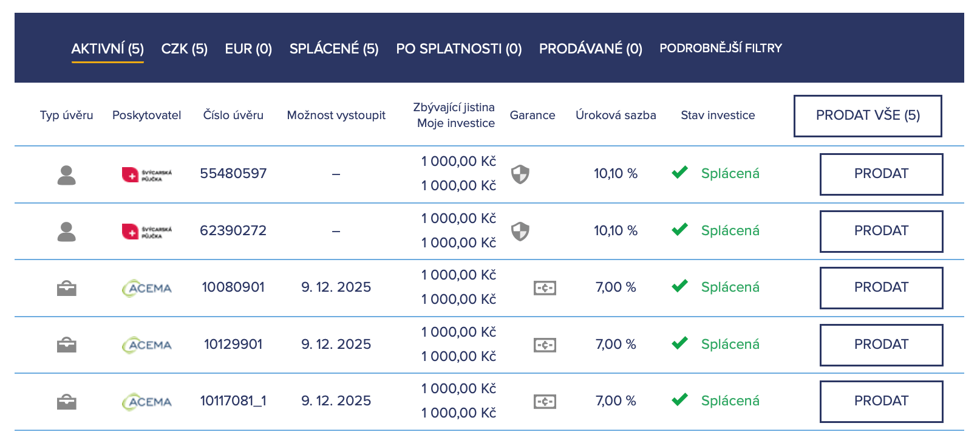Expand PODROBNĚJŠÍ FILTRY detailed filters

(x=721, y=48)
